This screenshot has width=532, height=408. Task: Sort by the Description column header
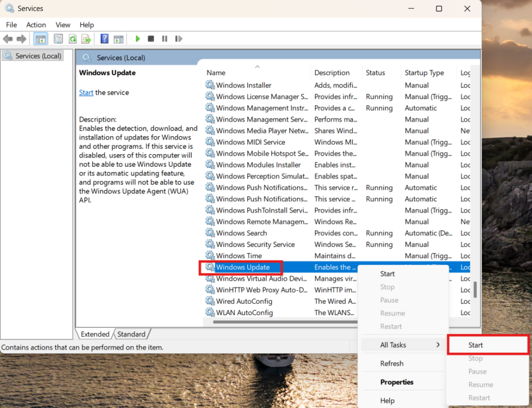point(336,73)
